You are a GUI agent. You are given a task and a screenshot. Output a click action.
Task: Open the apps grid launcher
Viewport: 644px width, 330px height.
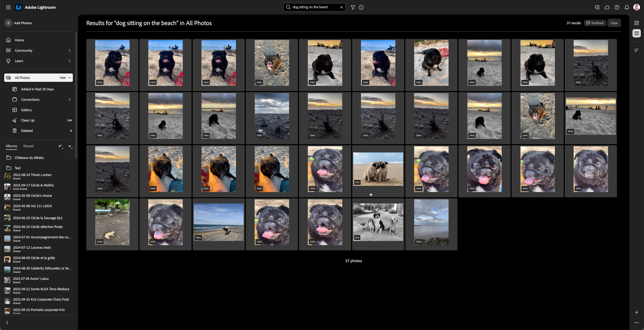[x=8, y=7]
